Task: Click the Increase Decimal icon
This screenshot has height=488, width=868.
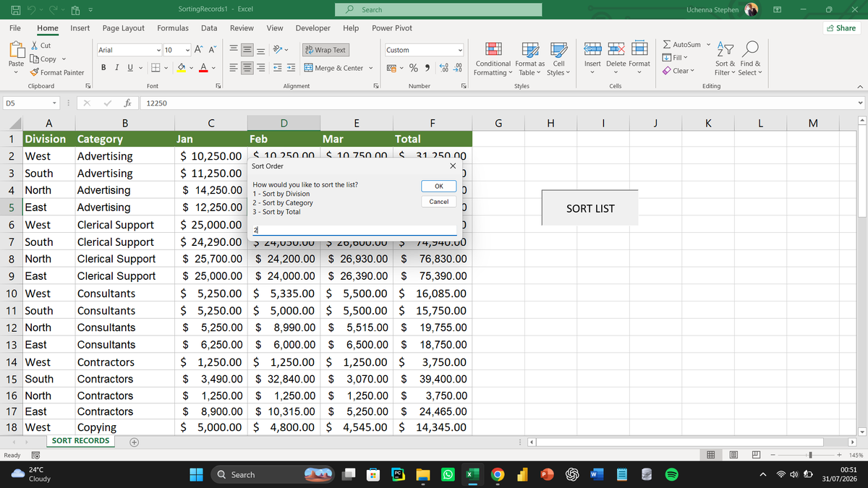Action: [444, 68]
